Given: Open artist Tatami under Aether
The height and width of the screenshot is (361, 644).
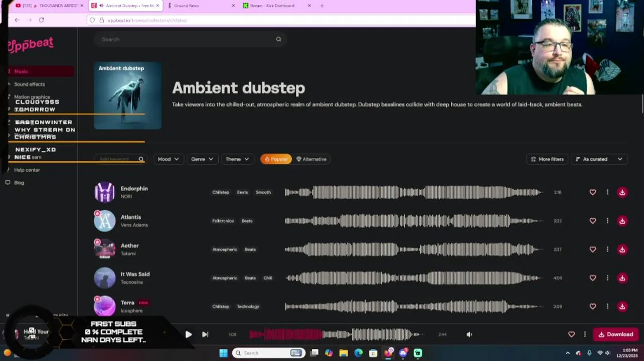Looking at the screenshot, I should pyautogui.click(x=128, y=254).
